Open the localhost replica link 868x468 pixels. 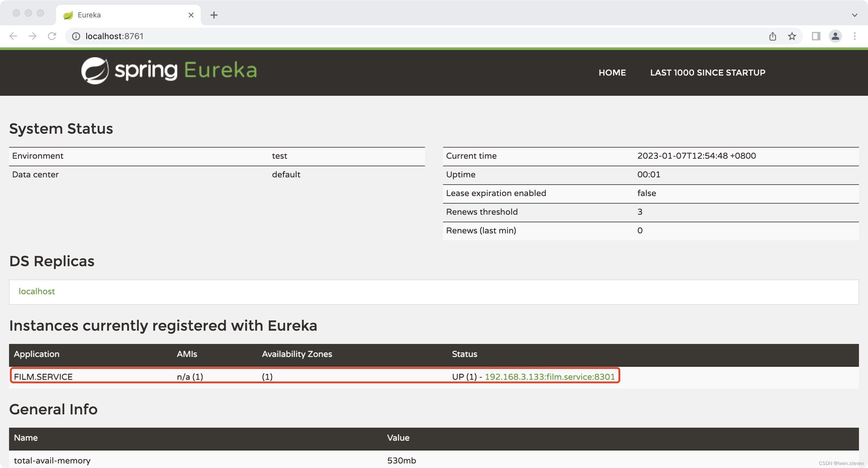(37, 291)
